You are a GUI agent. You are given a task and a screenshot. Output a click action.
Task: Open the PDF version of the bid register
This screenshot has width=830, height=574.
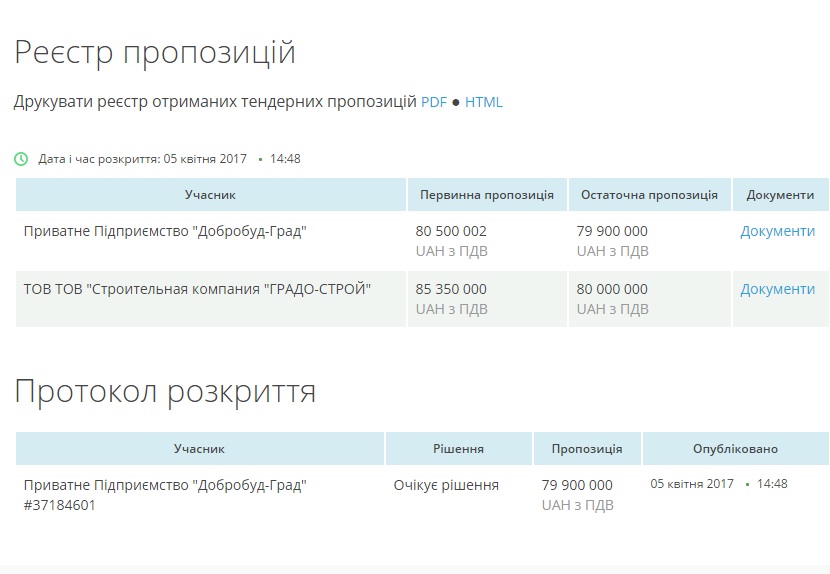point(433,102)
